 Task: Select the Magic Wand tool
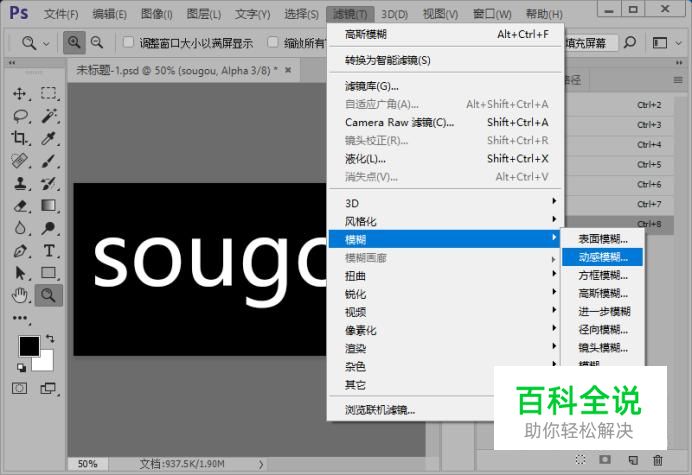coord(49,116)
